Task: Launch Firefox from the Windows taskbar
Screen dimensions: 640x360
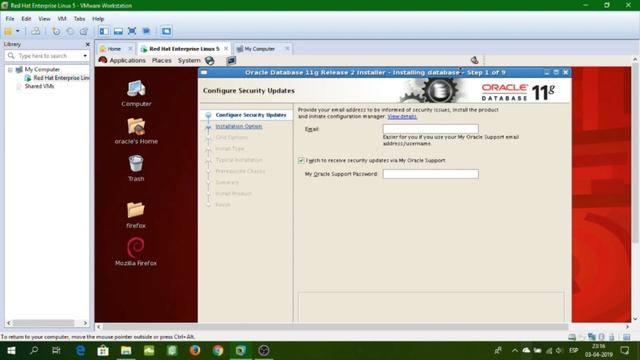Action: click(x=195, y=351)
